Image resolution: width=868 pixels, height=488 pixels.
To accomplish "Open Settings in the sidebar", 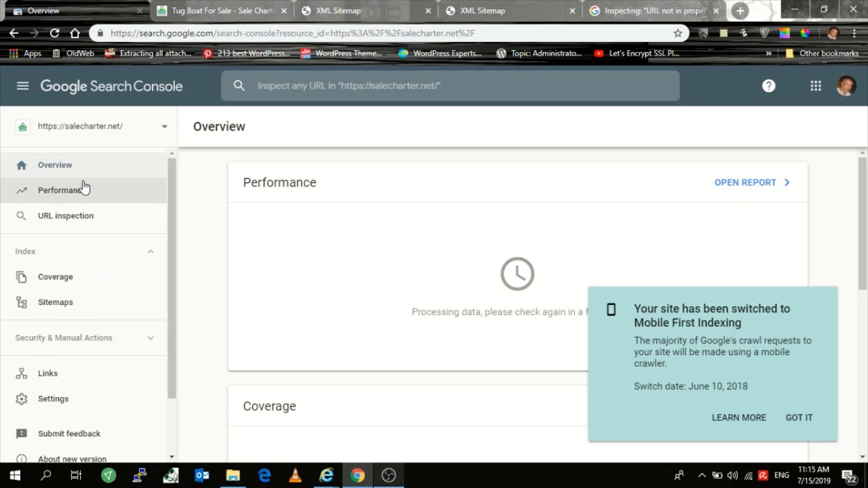I will click(83, 399).
